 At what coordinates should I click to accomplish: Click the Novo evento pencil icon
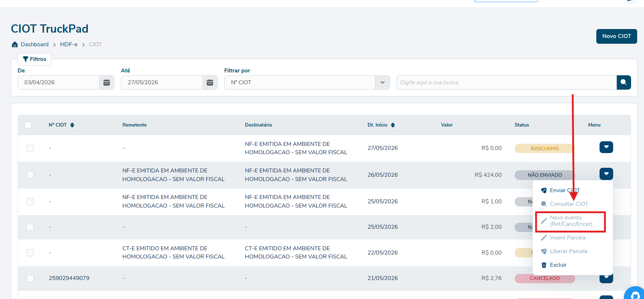point(544,221)
